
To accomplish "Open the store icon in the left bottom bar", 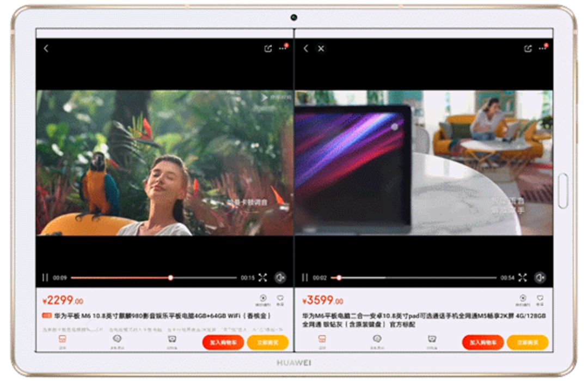I will pos(62,342).
